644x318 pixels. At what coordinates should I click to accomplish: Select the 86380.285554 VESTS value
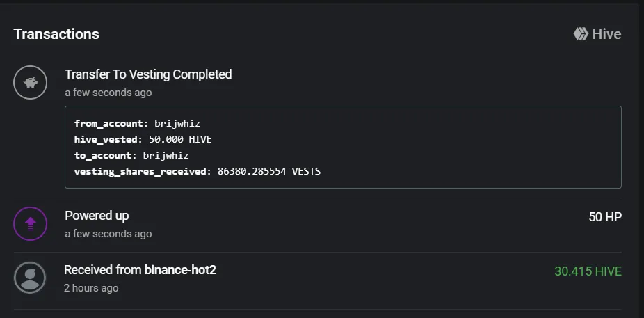[269, 171]
